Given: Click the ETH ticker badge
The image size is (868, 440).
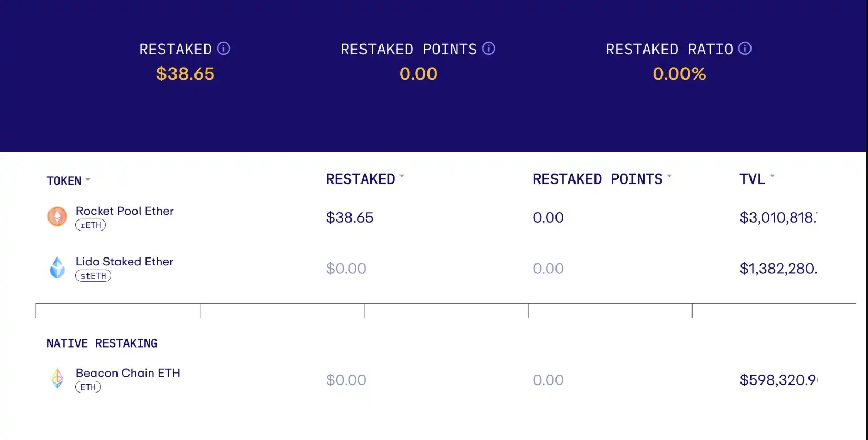Looking at the screenshot, I should pos(88,387).
